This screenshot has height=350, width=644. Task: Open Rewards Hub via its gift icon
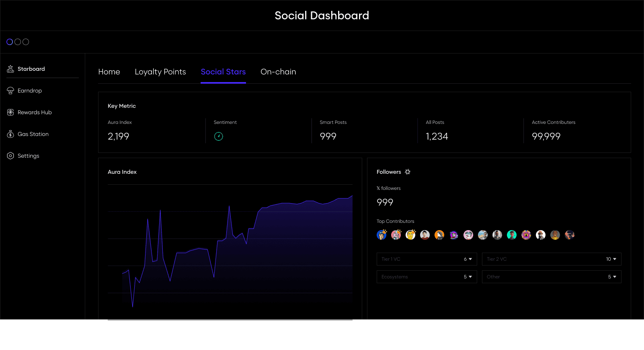tap(10, 113)
